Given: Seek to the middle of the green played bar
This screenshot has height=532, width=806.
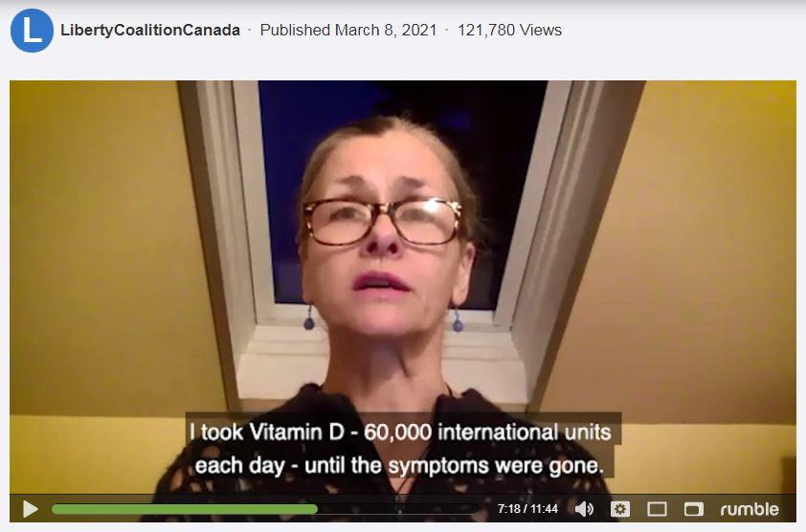Looking at the screenshot, I should coord(185,509).
